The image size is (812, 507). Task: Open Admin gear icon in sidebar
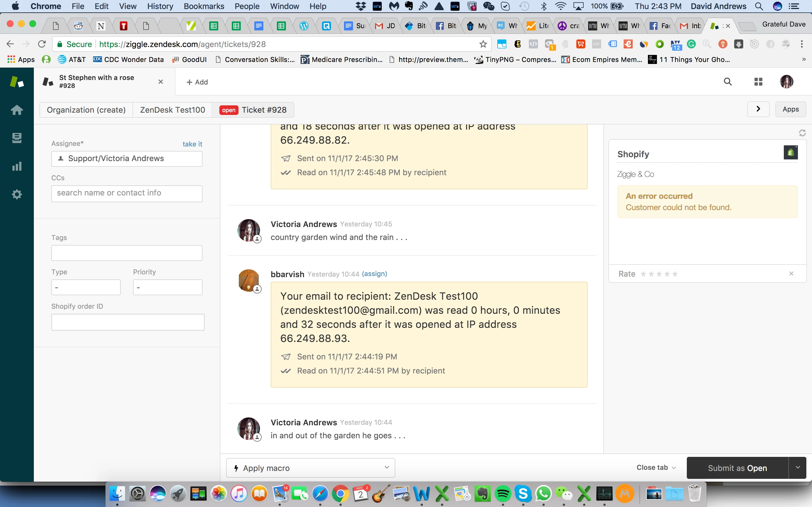(x=17, y=194)
